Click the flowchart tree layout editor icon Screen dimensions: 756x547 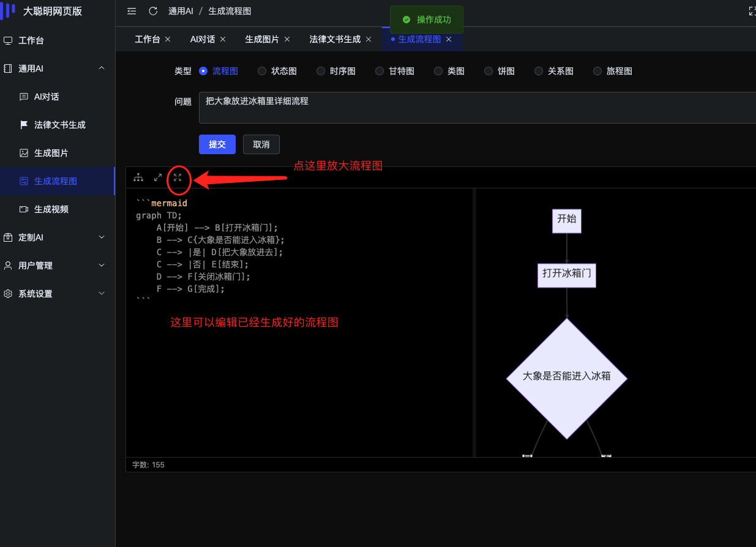click(x=138, y=177)
